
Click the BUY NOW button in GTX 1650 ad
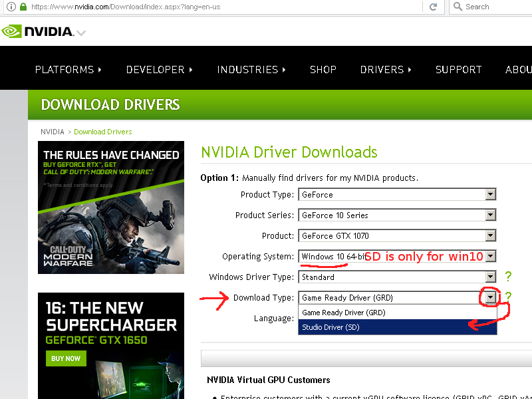tap(66, 358)
